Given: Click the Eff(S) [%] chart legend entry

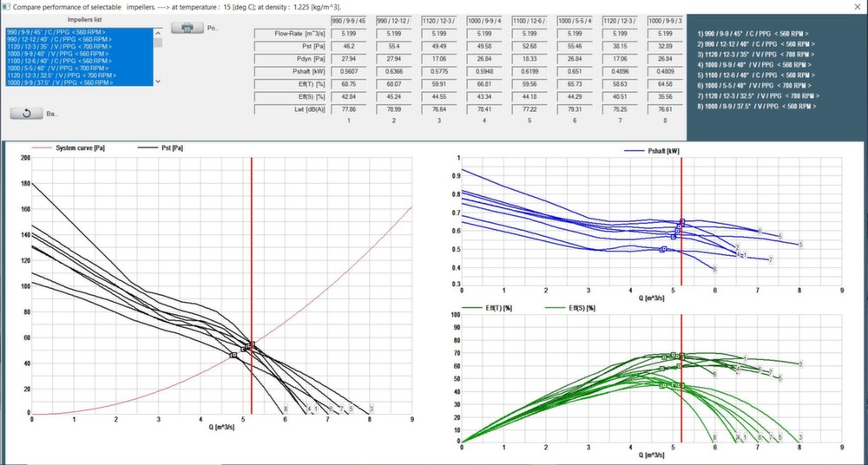Looking at the screenshot, I should [x=570, y=308].
